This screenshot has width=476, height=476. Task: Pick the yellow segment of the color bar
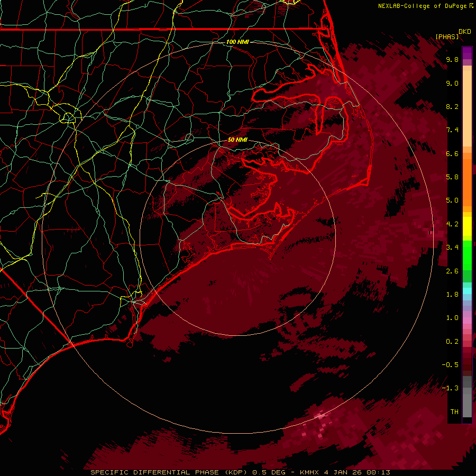point(467,226)
